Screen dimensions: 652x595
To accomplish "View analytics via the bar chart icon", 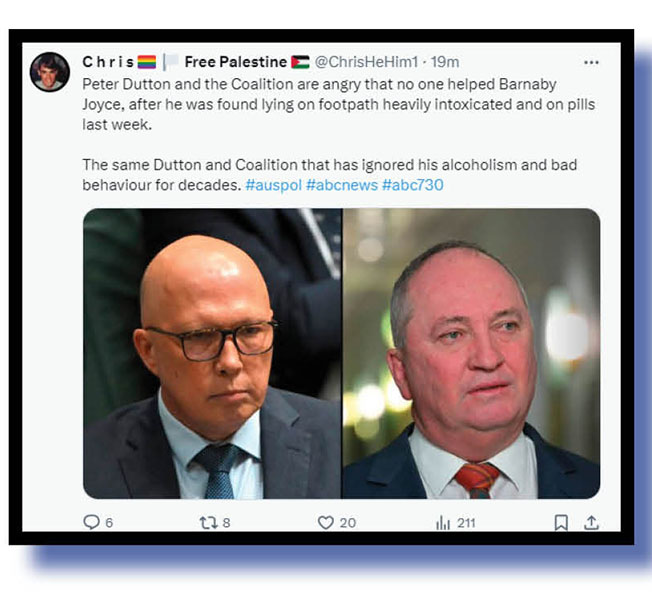I will (x=443, y=523).
